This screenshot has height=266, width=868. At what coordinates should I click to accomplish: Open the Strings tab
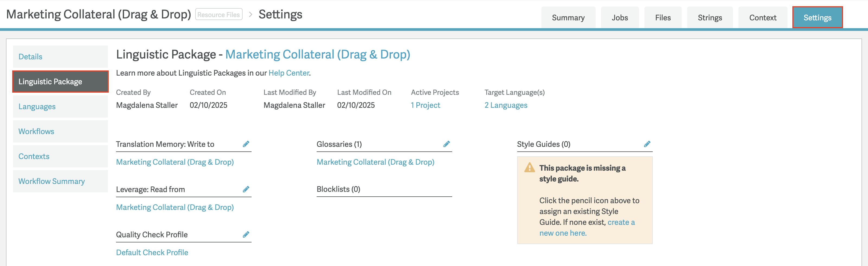click(x=710, y=18)
